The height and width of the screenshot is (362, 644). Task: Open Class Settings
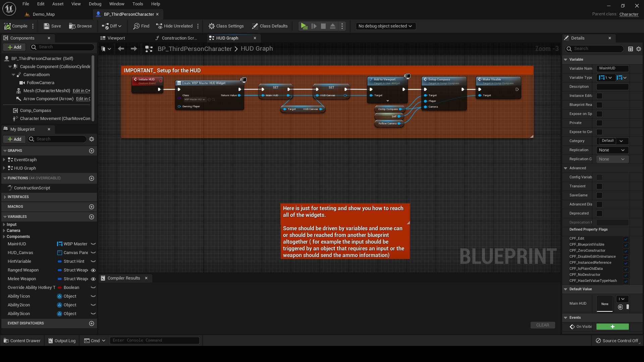coord(226,26)
